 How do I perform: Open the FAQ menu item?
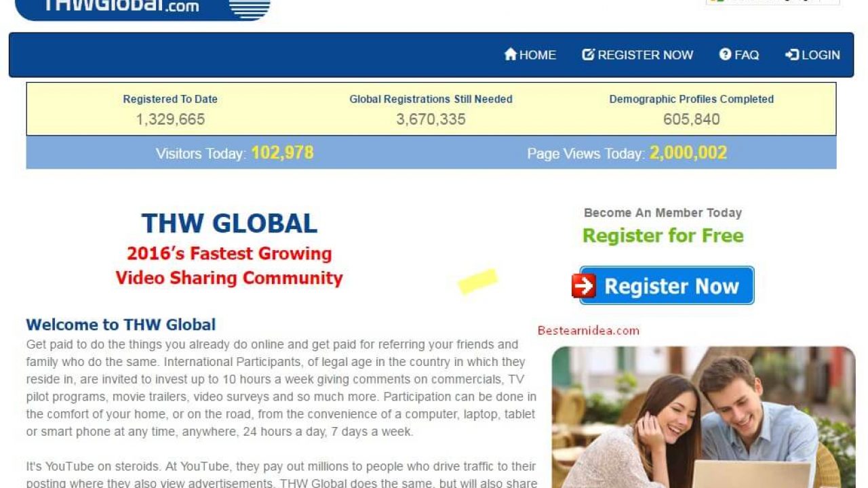point(746,55)
